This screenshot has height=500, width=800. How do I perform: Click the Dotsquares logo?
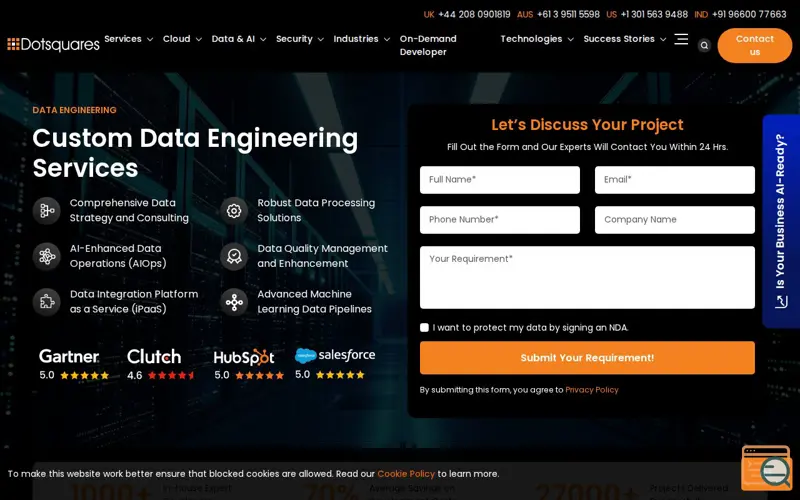[54, 45]
